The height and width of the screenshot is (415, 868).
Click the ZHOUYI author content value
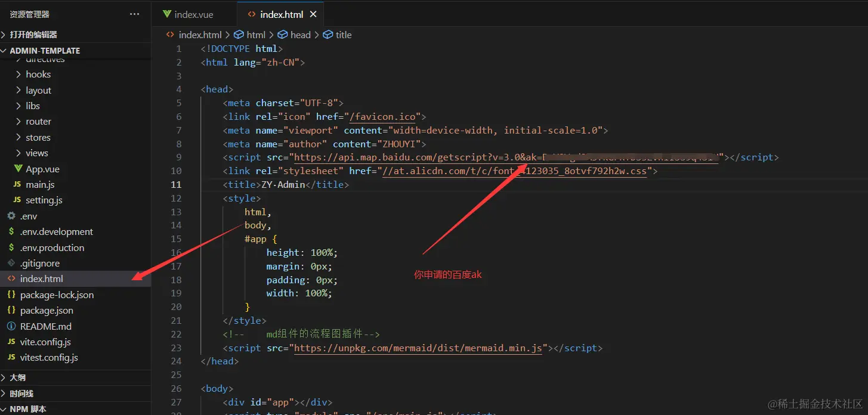tap(400, 144)
